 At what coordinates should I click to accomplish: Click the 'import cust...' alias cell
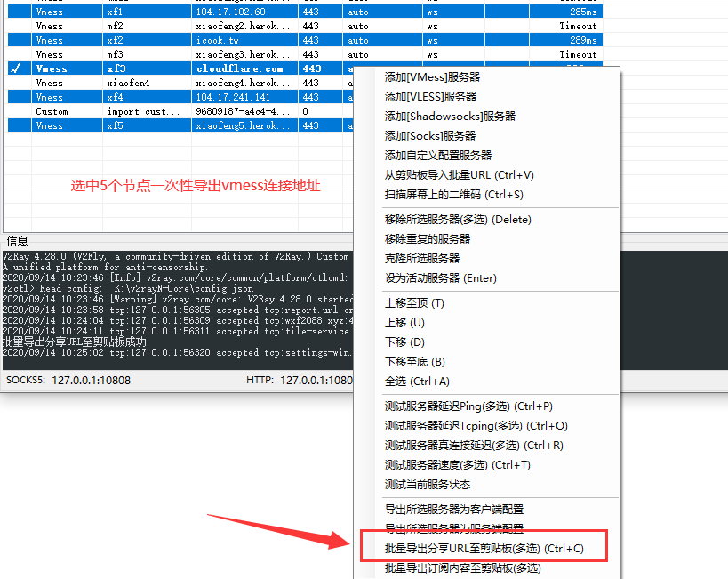143,111
